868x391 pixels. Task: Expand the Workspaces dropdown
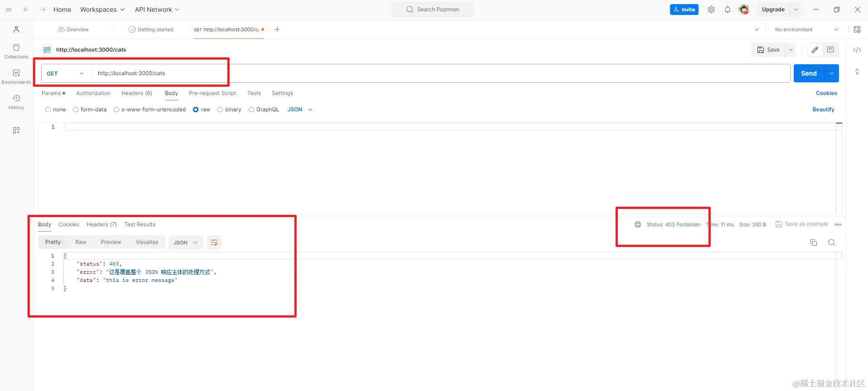(x=102, y=10)
